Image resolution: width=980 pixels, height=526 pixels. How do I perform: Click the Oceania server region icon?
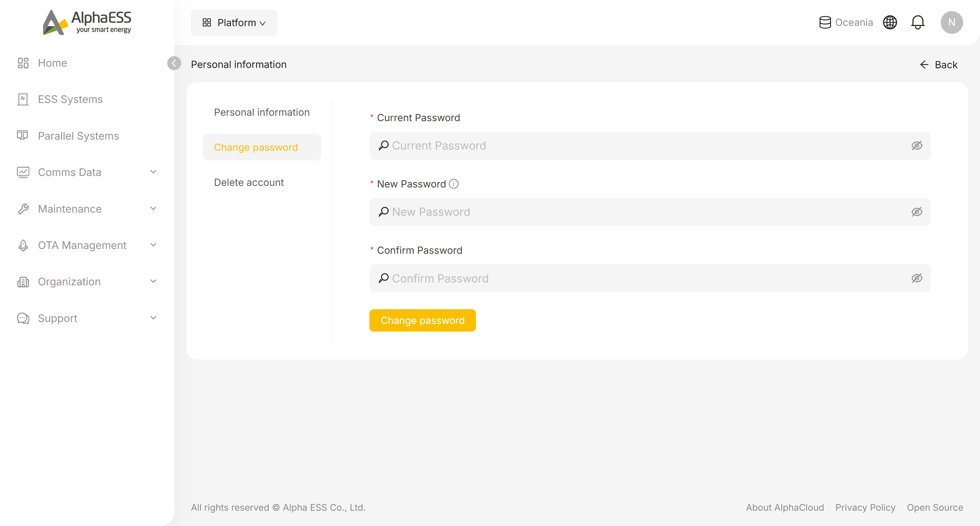825,22
